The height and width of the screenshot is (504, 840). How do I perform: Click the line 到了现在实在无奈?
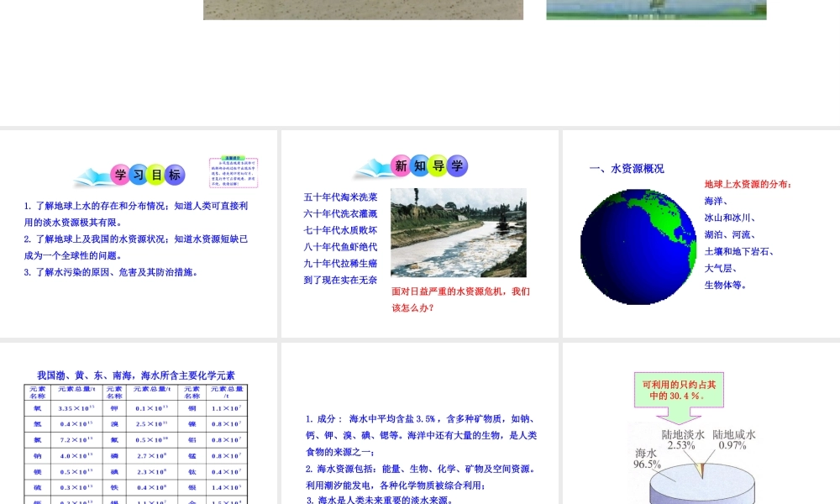(340, 280)
